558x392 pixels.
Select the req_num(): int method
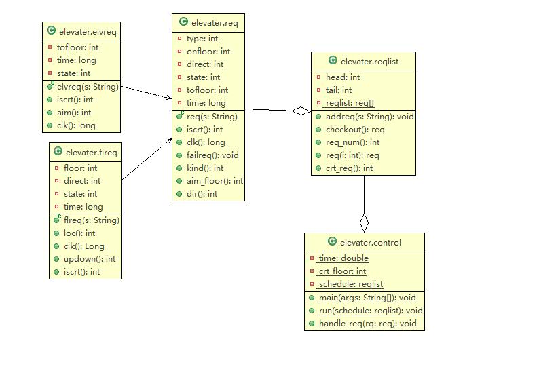pyautogui.click(x=353, y=142)
